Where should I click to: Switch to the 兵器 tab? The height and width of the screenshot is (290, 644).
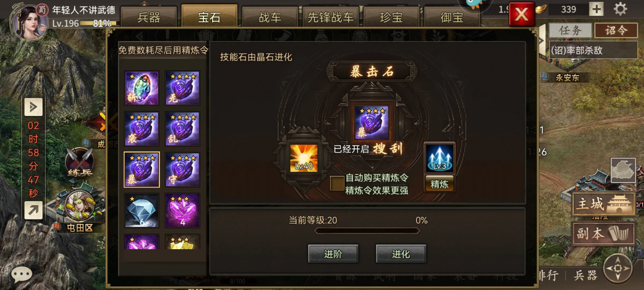click(x=149, y=17)
